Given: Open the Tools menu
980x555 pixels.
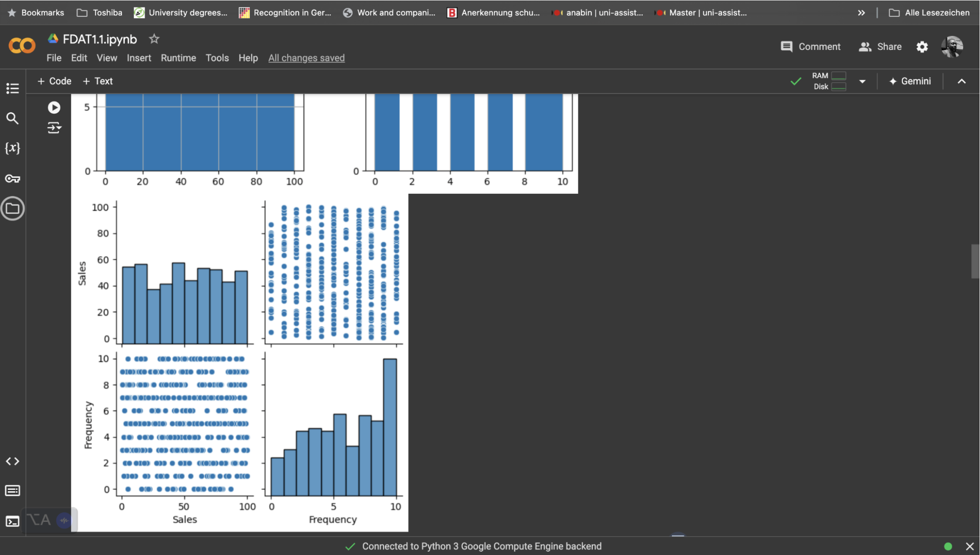Looking at the screenshot, I should 217,58.
